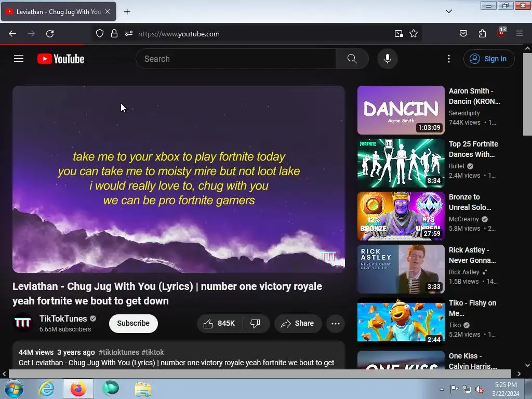The width and height of the screenshot is (532, 399).
Task: Click Rick Astley - Never Gonna title
Action: 472,255
